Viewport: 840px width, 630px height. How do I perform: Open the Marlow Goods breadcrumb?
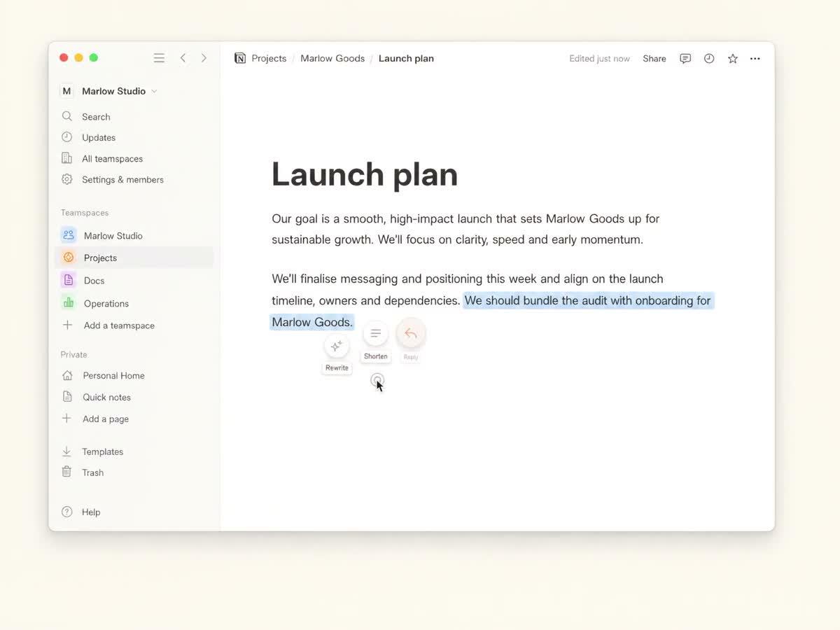[x=332, y=58]
